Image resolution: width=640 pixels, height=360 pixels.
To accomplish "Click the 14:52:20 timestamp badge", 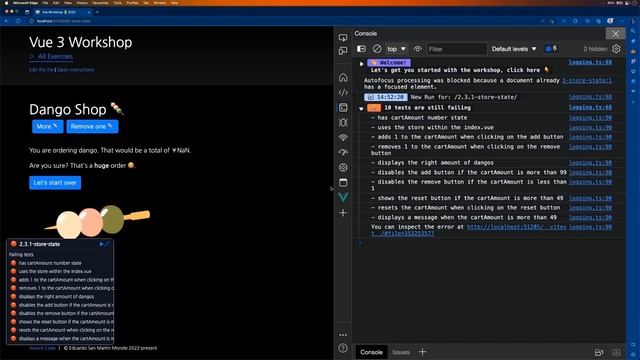I will (x=386, y=97).
